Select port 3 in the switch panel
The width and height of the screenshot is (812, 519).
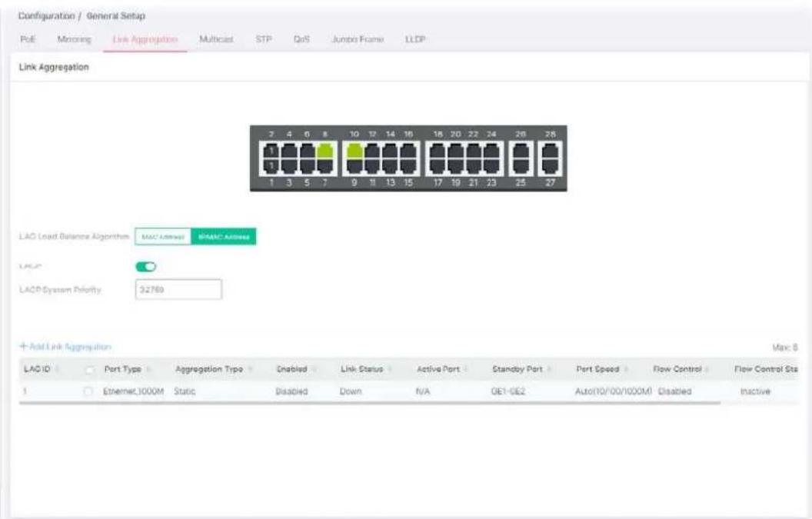click(289, 166)
